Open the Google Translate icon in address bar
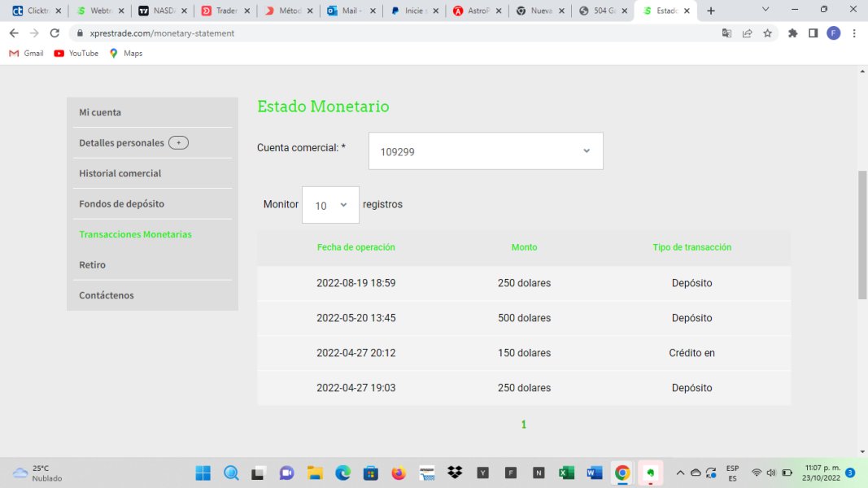 726,33
